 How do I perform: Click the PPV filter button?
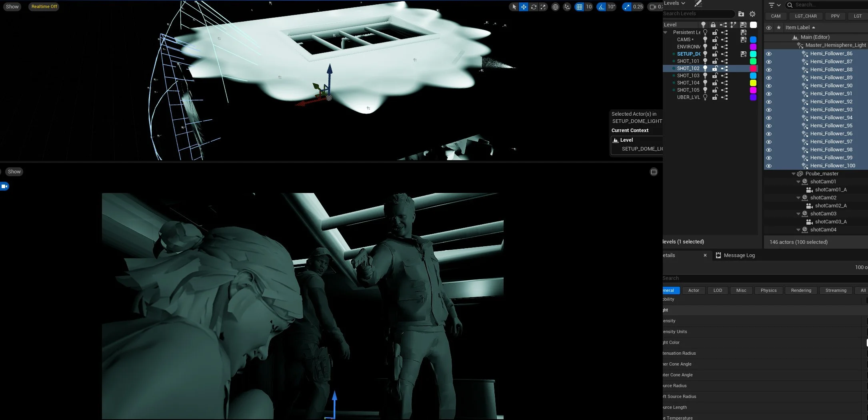click(x=835, y=16)
